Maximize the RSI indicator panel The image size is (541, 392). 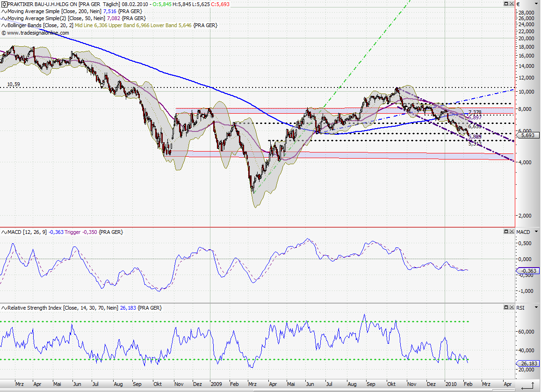506,307
